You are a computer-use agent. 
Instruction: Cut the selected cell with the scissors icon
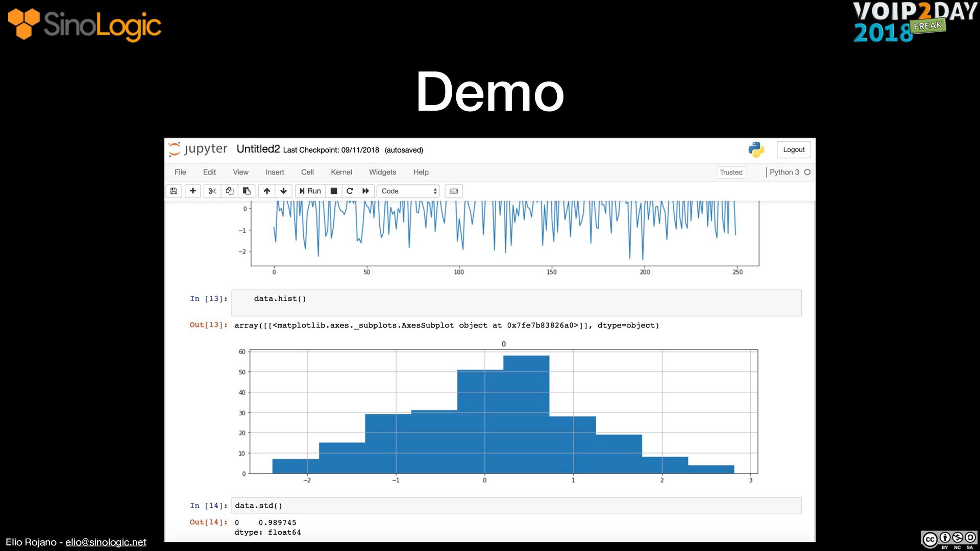[212, 191]
